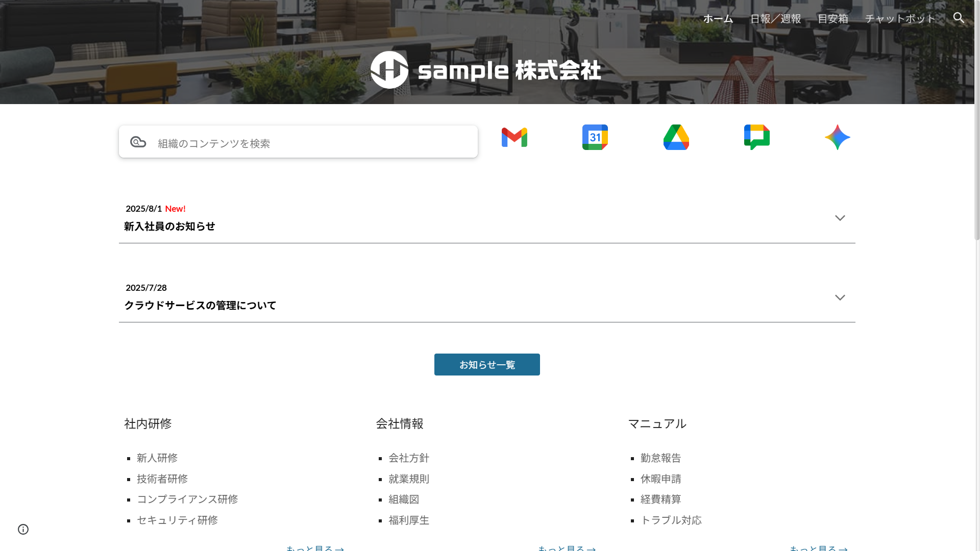Image resolution: width=980 pixels, height=551 pixels.
Task: Click the 社内研修 section heading
Action: point(148,424)
